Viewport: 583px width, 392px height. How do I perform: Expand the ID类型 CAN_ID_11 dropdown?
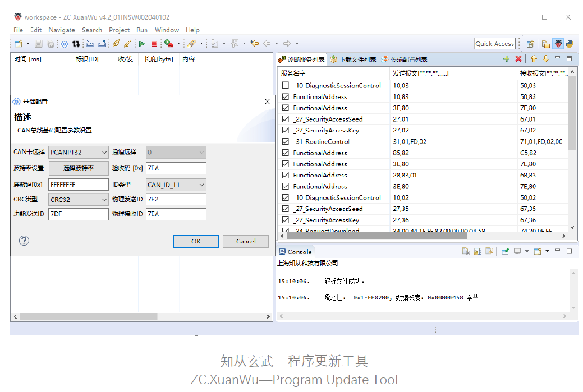176,185
